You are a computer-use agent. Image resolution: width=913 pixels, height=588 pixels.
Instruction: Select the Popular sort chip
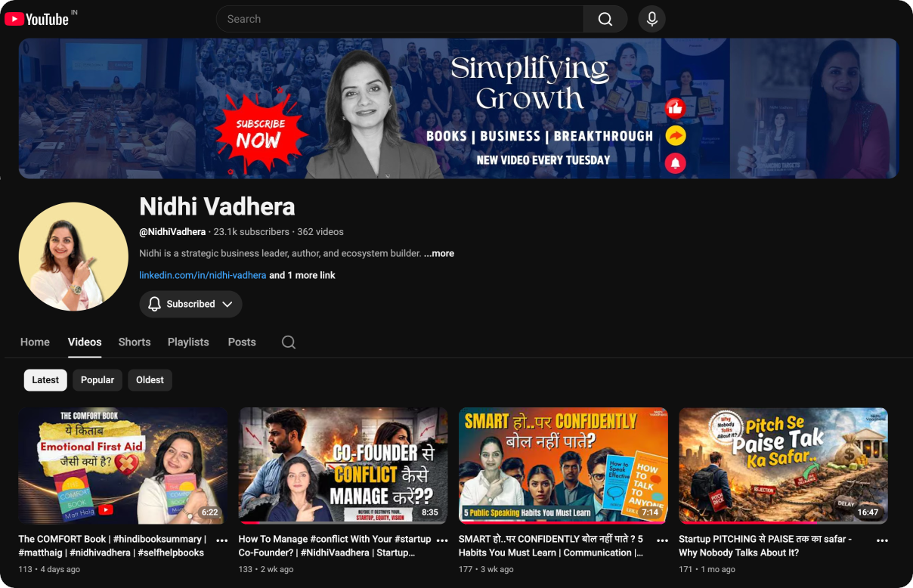point(97,380)
